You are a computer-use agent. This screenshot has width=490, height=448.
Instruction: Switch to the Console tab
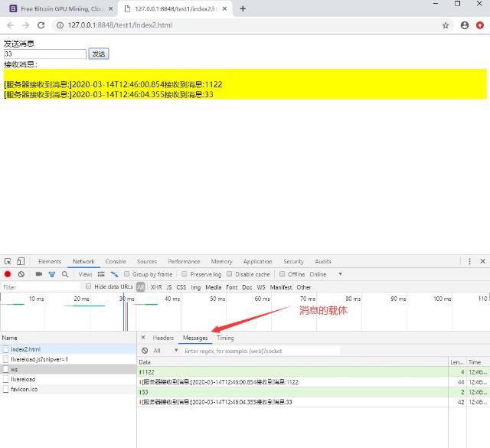[x=116, y=261]
